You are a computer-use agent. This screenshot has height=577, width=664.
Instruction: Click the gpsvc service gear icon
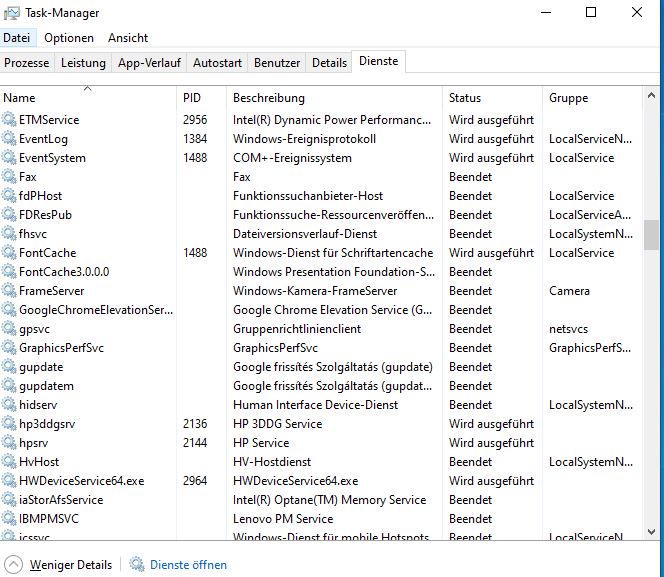tap(10, 329)
